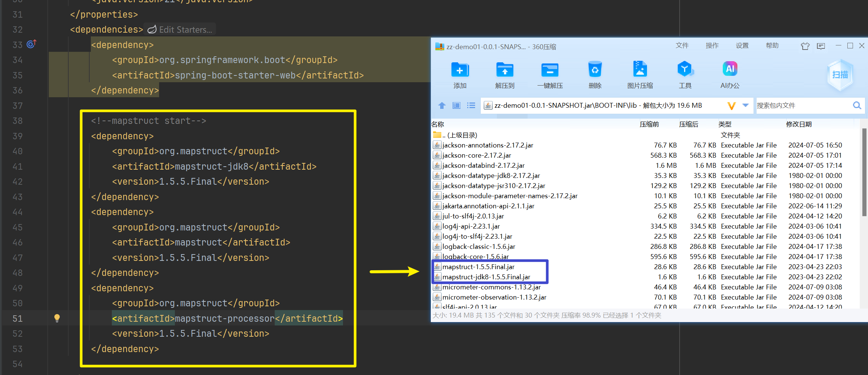Viewport: 868px width, 375px height.
Task: Click the magnifier to search archive contents
Action: 857,105
